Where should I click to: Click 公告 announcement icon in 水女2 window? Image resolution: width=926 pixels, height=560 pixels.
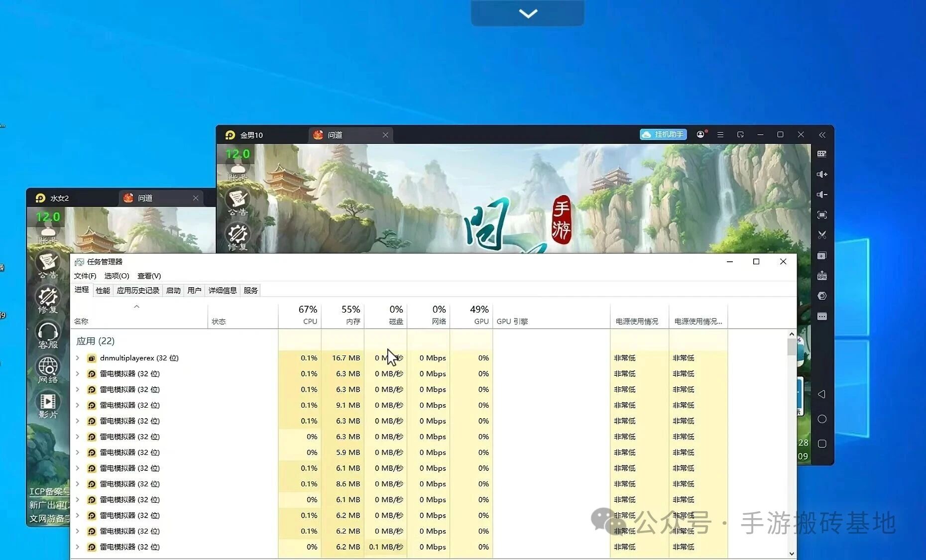coord(48,265)
